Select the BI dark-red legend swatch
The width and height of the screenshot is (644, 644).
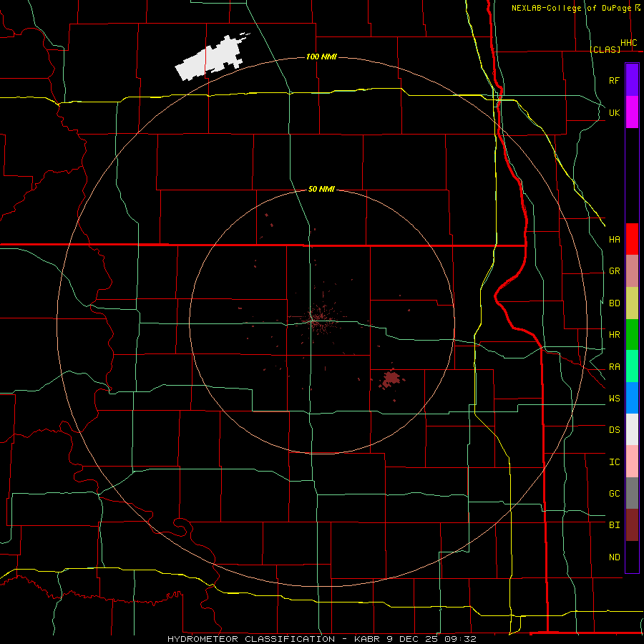pyautogui.click(x=632, y=525)
